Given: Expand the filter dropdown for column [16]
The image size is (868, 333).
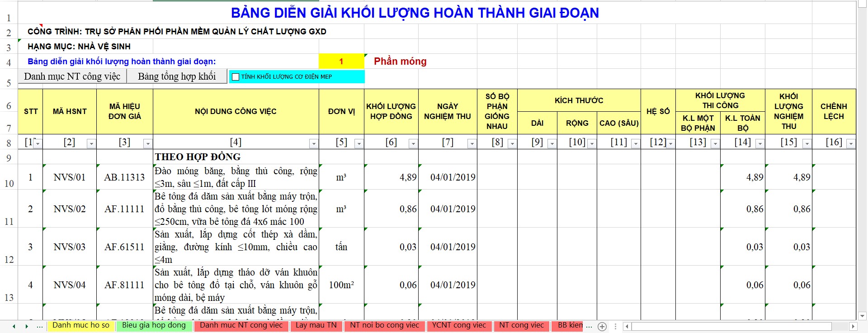Looking at the screenshot, I should [850, 143].
